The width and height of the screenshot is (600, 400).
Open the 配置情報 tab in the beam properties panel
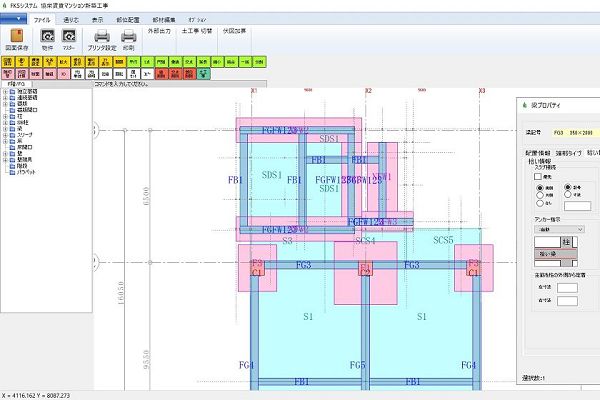pos(538,153)
